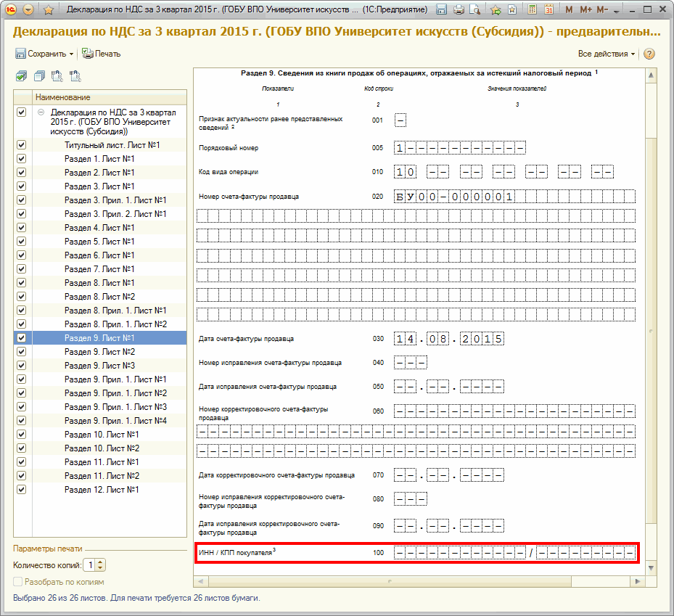This screenshot has width=674, height=616.
Task: Click vertical scrollbar up arrow in preview
Action: click(651, 75)
